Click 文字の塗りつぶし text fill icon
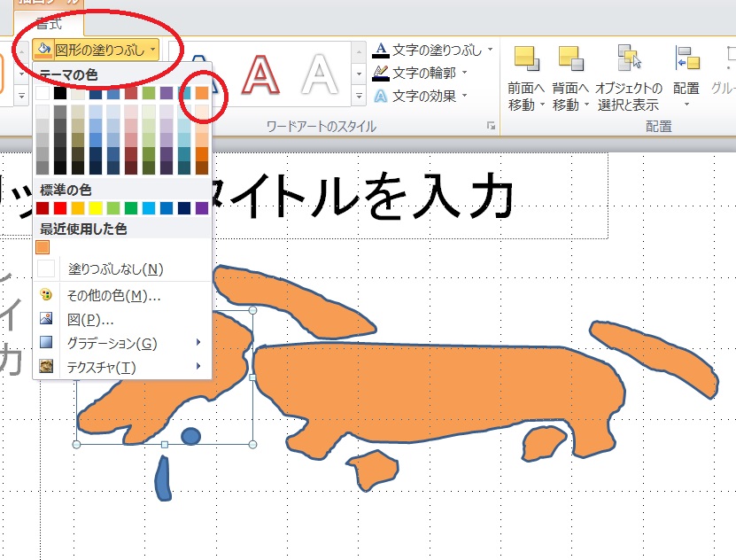This screenshot has height=560, width=736. pos(381,50)
